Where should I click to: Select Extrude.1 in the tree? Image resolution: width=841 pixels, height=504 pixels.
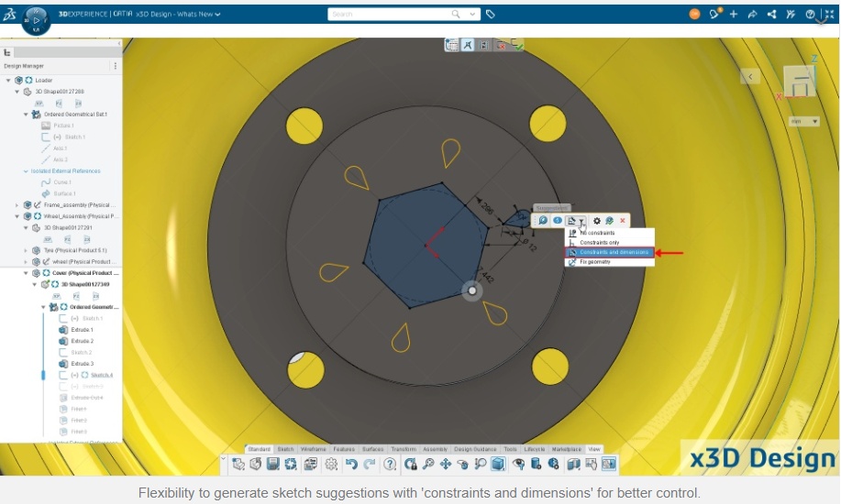pos(82,330)
